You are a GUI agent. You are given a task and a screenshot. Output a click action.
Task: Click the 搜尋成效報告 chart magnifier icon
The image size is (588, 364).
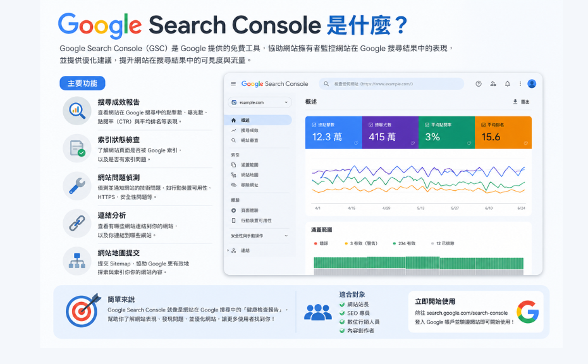[77, 111]
